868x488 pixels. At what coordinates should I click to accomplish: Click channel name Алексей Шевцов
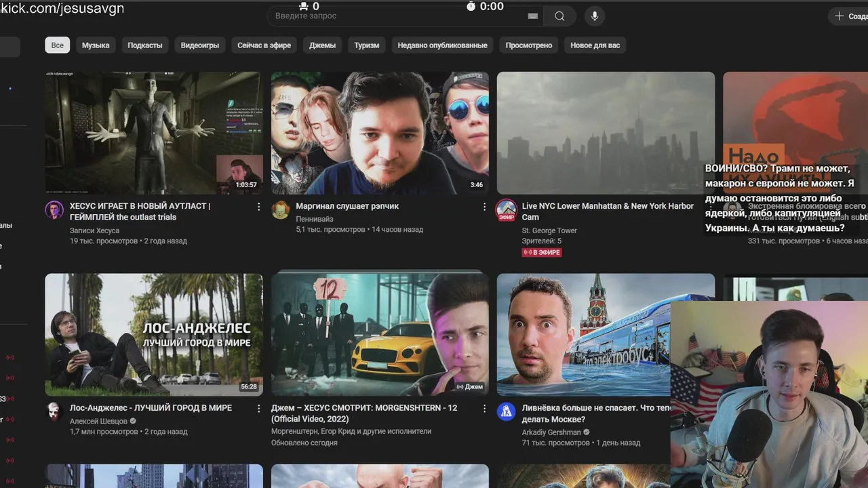99,421
